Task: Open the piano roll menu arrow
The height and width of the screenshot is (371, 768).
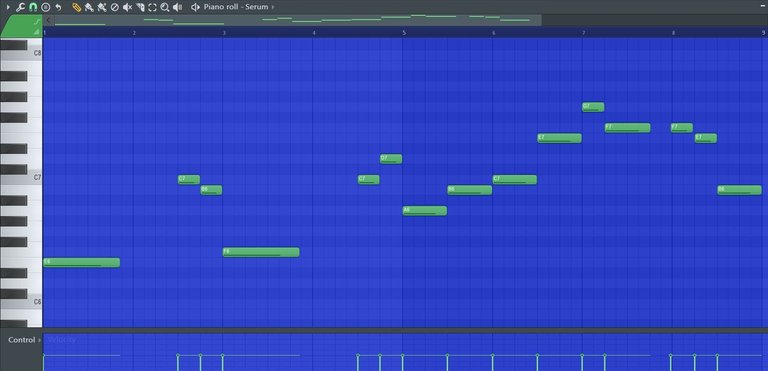Action: pyautogui.click(x=8, y=7)
